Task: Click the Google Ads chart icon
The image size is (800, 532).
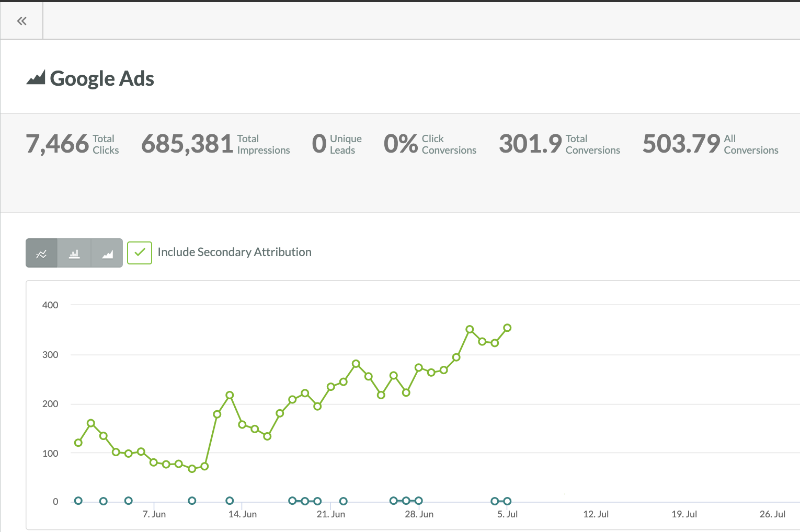Action: pyautogui.click(x=36, y=78)
